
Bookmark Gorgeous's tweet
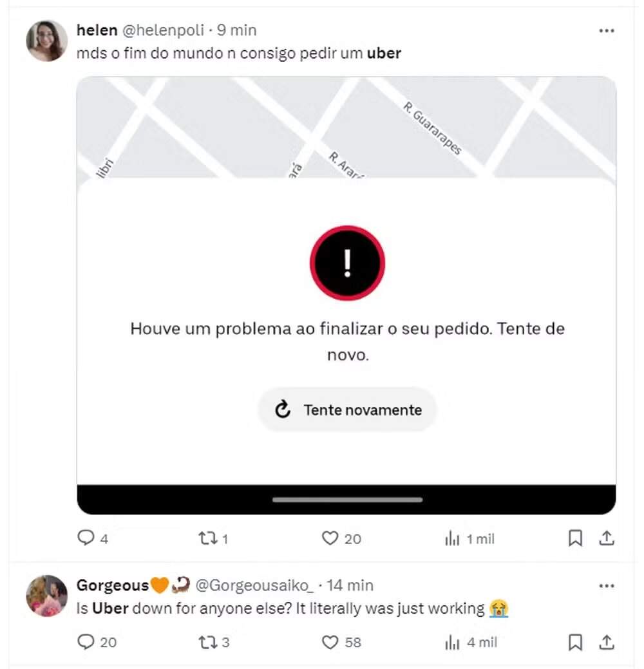[x=575, y=642]
